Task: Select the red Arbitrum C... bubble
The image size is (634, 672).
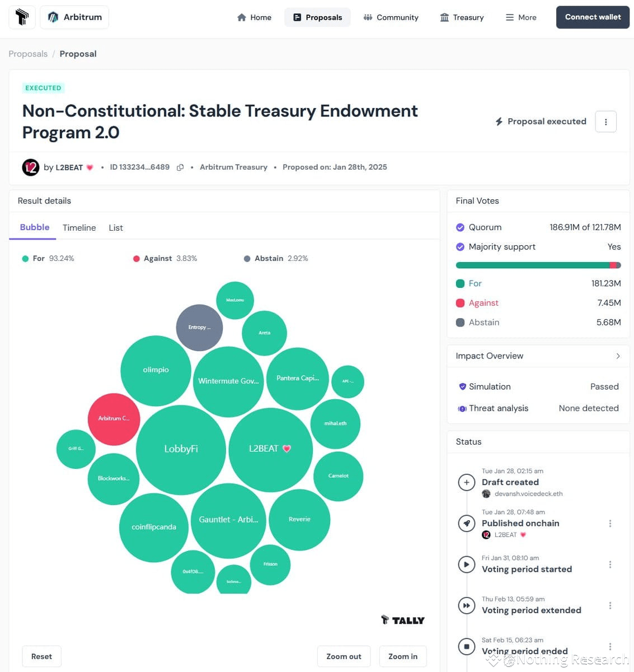Action: [114, 419]
